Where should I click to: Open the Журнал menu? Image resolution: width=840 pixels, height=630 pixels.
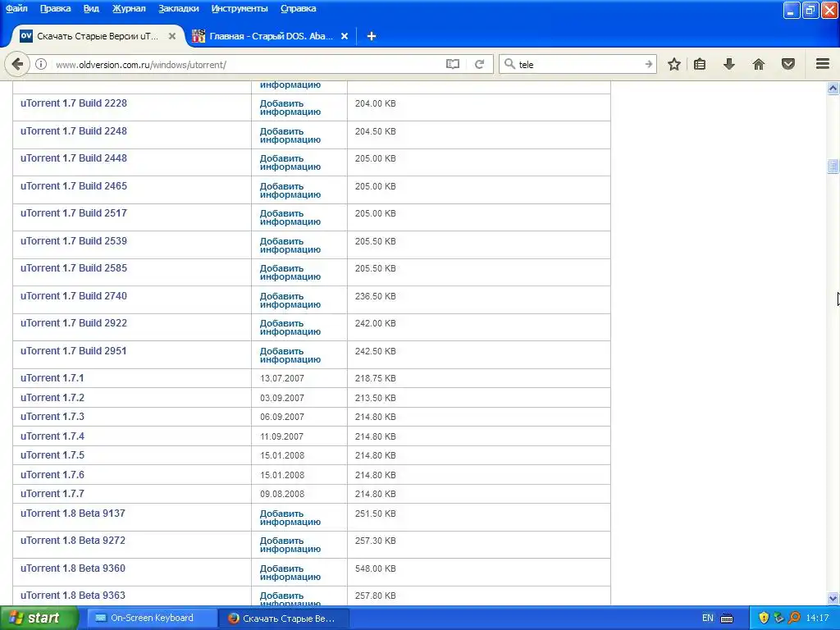[x=129, y=8]
